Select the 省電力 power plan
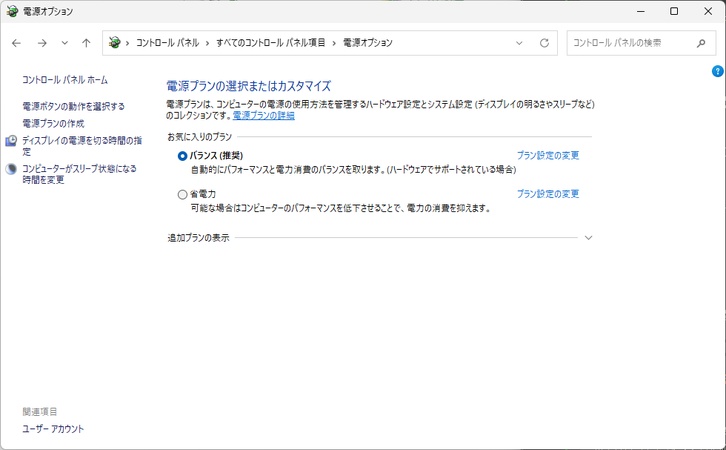The image size is (726, 450). coord(182,194)
